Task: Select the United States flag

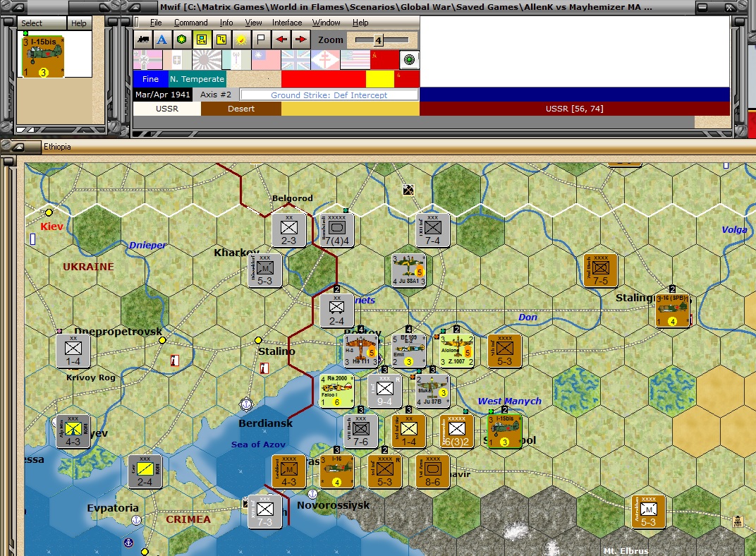Action: (355, 60)
